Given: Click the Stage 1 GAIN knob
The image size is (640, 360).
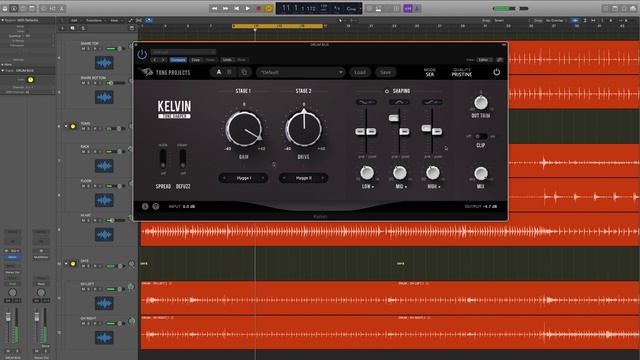Looking at the screenshot, I should click(244, 129).
